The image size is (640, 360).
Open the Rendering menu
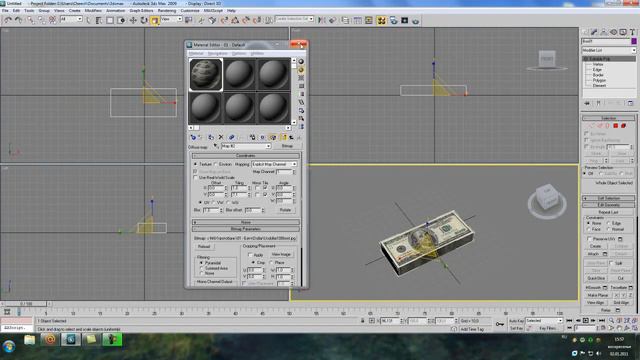point(167,11)
